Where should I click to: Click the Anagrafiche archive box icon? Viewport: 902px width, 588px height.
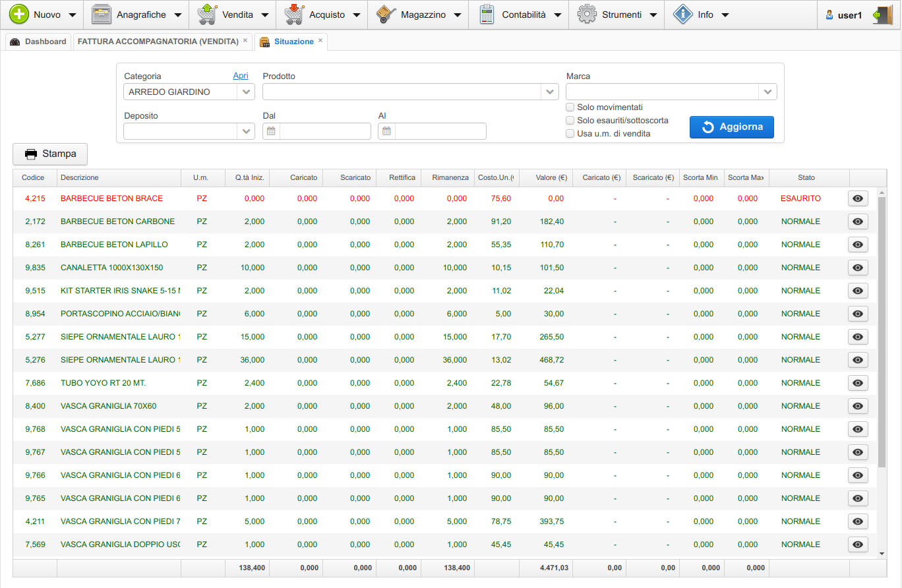(x=102, y=15)
